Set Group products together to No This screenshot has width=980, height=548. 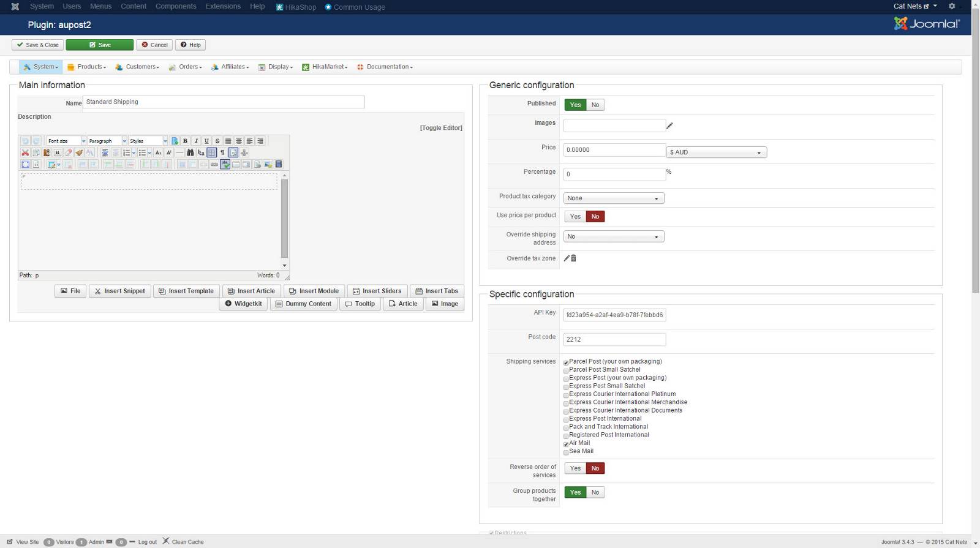point(595,492)
